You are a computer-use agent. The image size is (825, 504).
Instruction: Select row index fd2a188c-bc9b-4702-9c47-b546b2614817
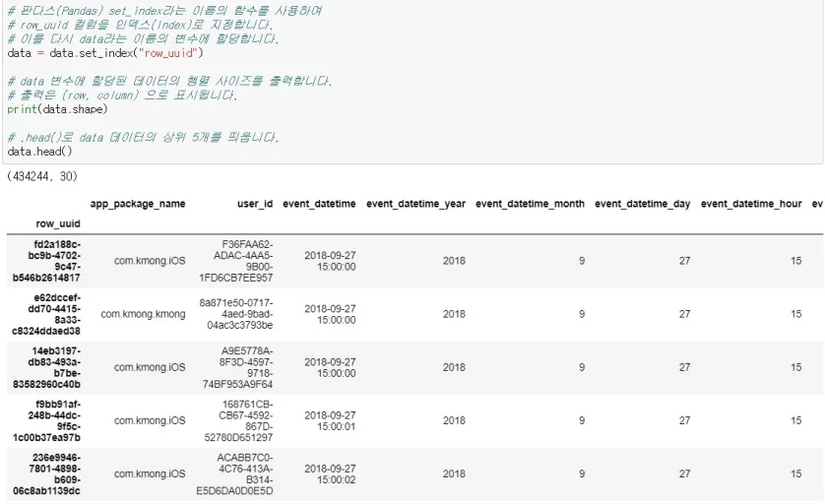coord(46,261)
